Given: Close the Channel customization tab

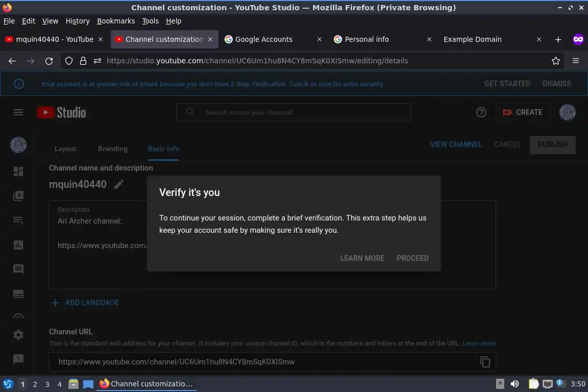Looking at the screenshot, I should (x=210, y=39).
